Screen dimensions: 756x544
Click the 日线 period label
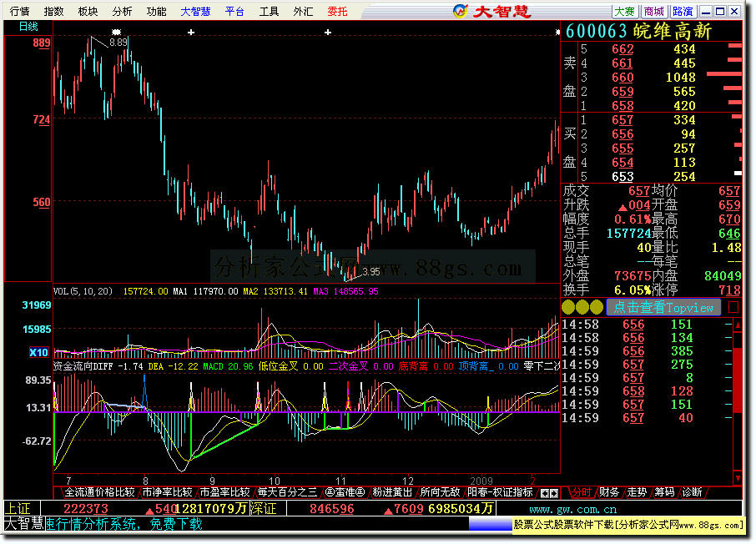[x=28, y=27]
